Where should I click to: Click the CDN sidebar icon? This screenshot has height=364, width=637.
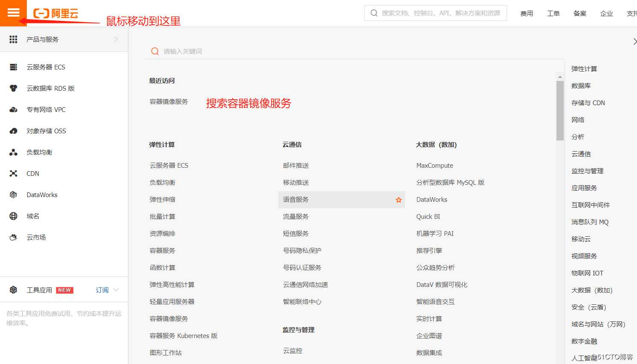click(x=14, y=173)
